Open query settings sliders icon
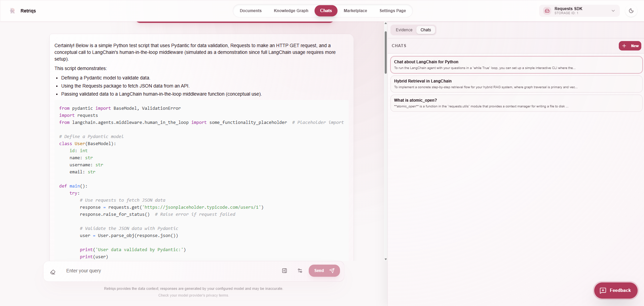 coord(300,271)
